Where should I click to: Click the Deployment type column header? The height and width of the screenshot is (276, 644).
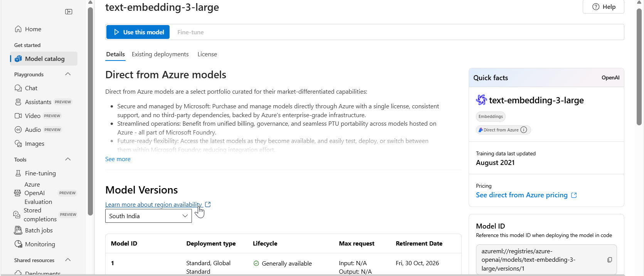(211, 244)
